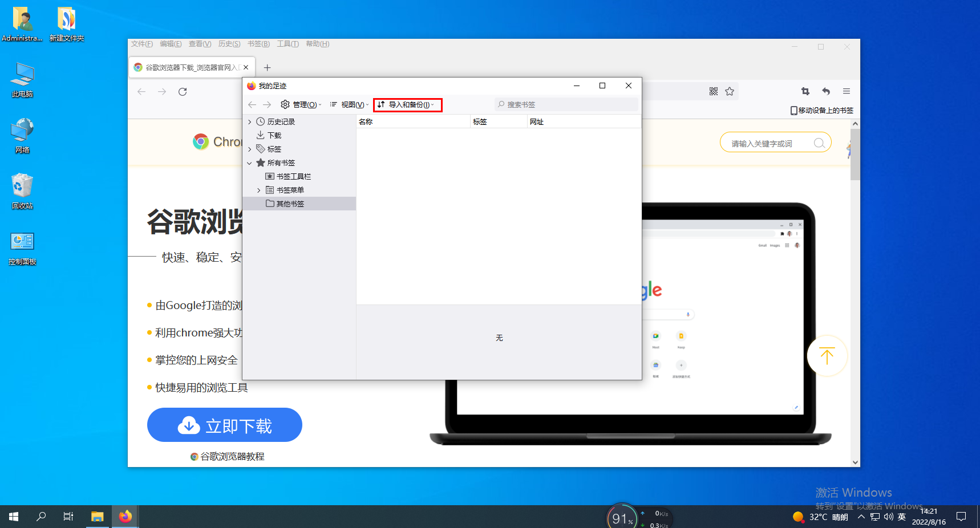Open File Explorer from the taskbar

(x=98, y=517)
